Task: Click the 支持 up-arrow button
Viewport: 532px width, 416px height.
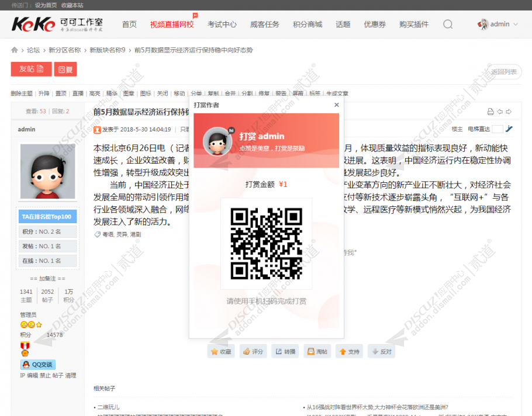Action: [349, 352]
